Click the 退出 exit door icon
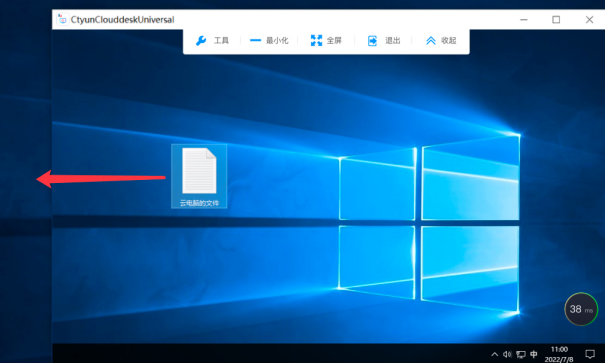The image size is (605, 364). pos(372,41)
